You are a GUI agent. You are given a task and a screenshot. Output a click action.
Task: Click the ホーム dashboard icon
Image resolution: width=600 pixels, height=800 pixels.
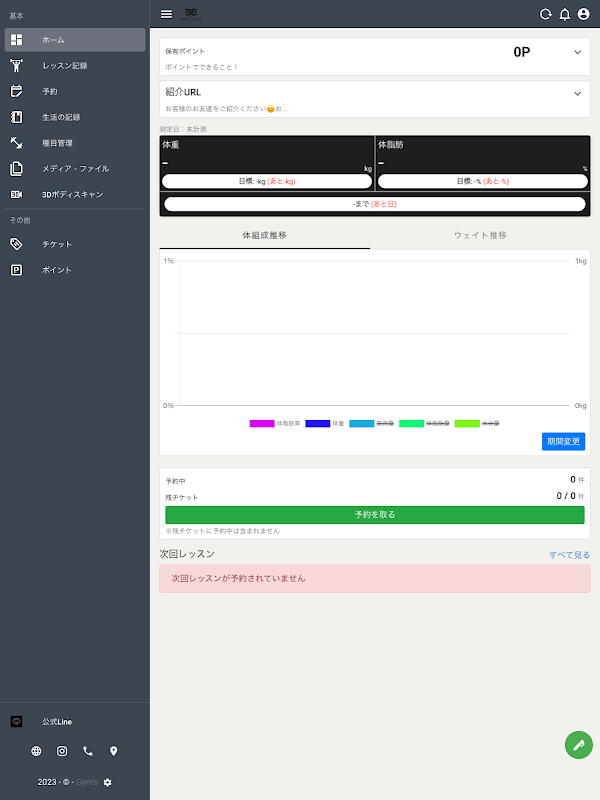(x=16, y=40)
